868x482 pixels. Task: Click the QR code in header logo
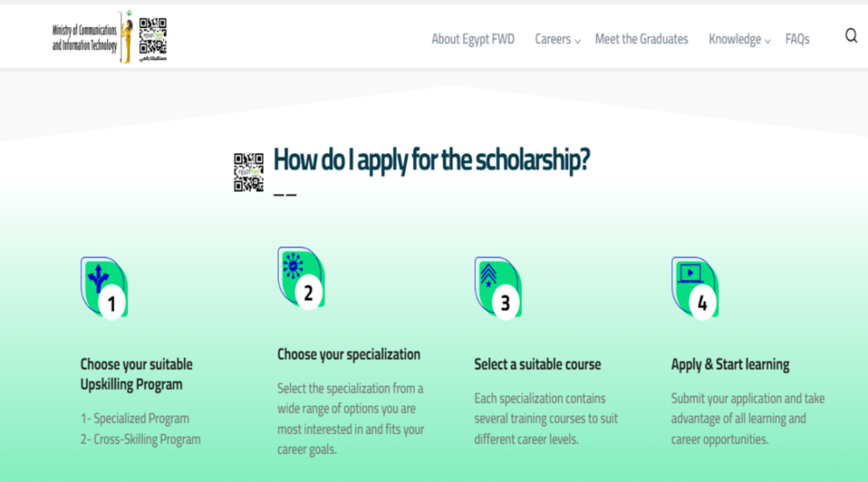[153, 39]
